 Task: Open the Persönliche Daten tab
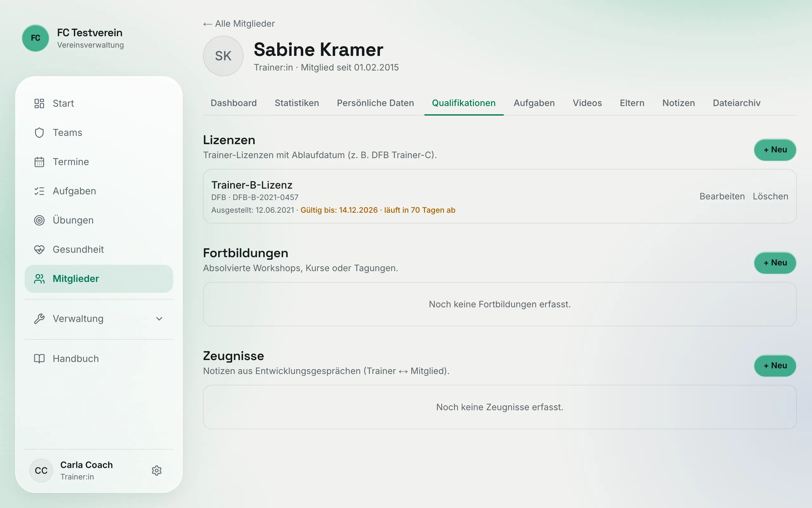(375, 103)
